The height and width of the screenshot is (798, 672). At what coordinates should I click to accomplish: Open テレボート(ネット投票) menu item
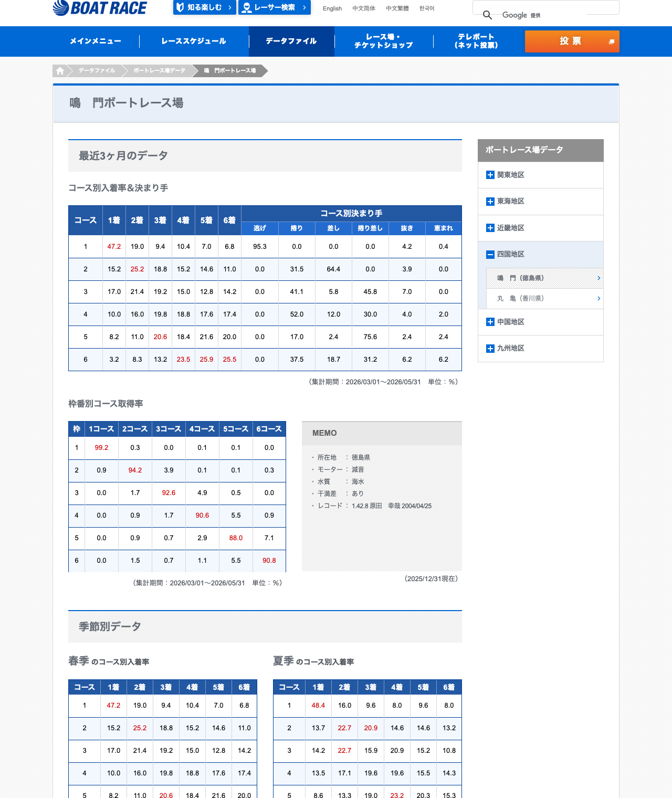(x=476, y=41)
